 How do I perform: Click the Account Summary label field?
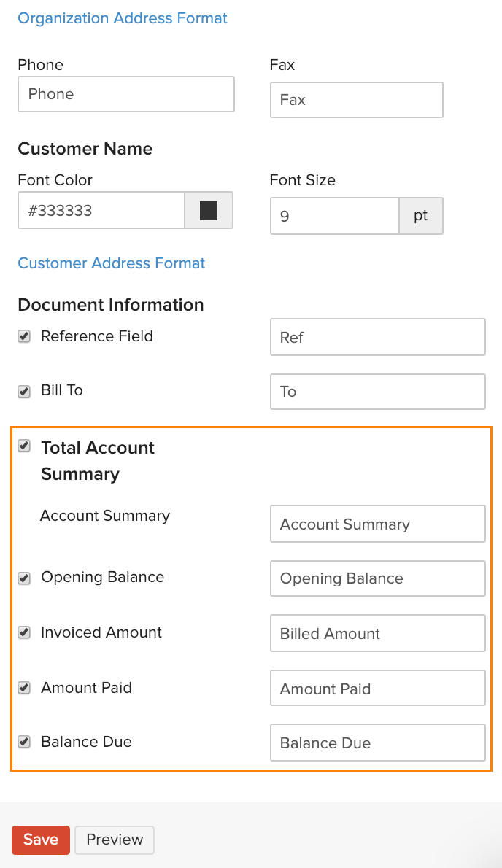pos(377,524)
